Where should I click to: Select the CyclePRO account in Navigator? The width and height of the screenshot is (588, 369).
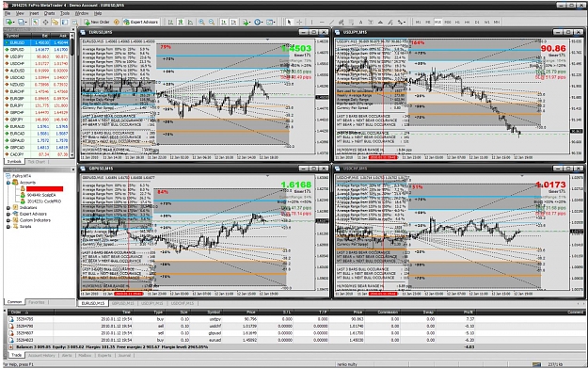[44, 201]
